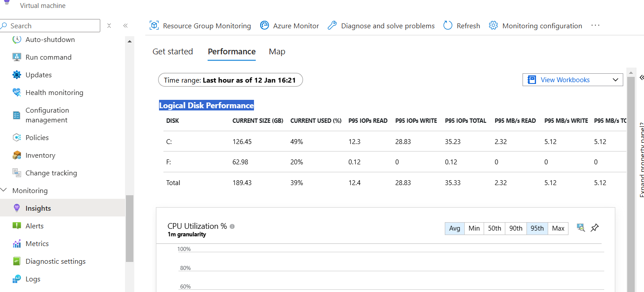Toggle the 90th percentile button

pyautogui.click(x=516, y=228)
